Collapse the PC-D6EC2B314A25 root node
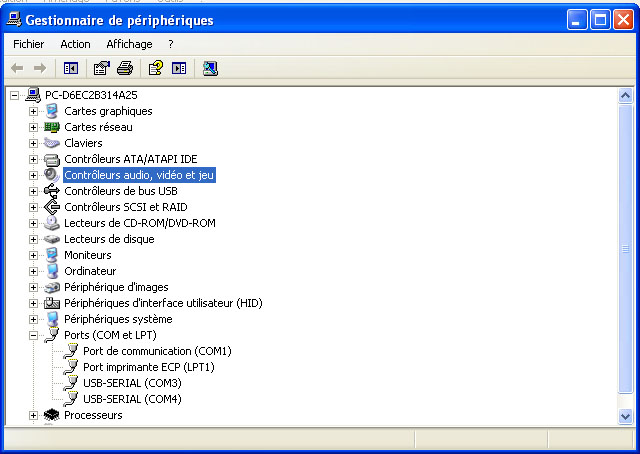 (x=14, y=96)
